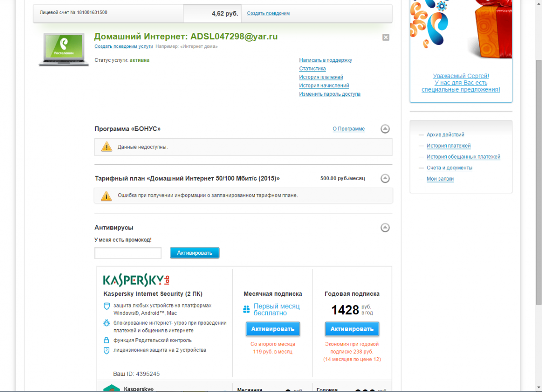The height and width of the screenshot is (392, 542).
Task: Open Написать в поддержку link
Action: pos(325,60)
